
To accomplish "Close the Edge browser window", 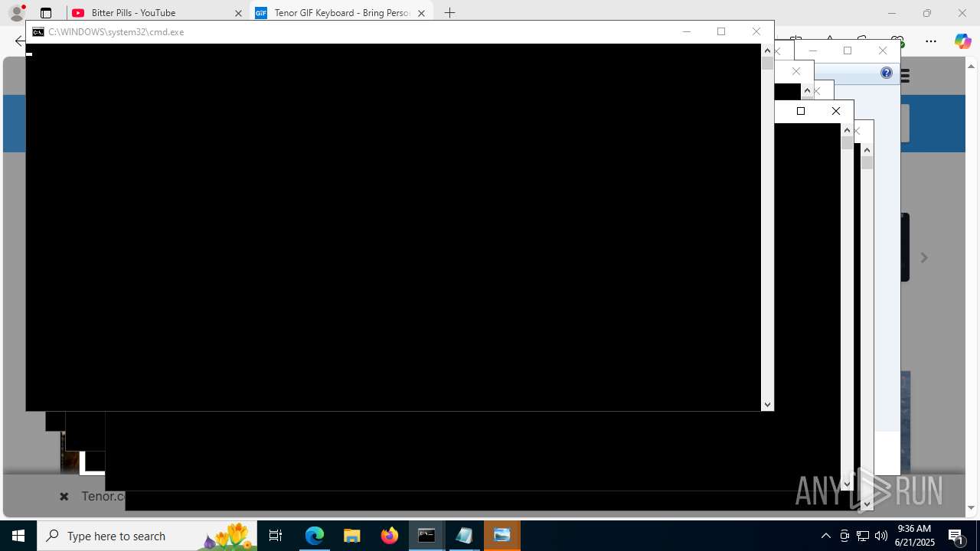I will click(x=962, y=13).
